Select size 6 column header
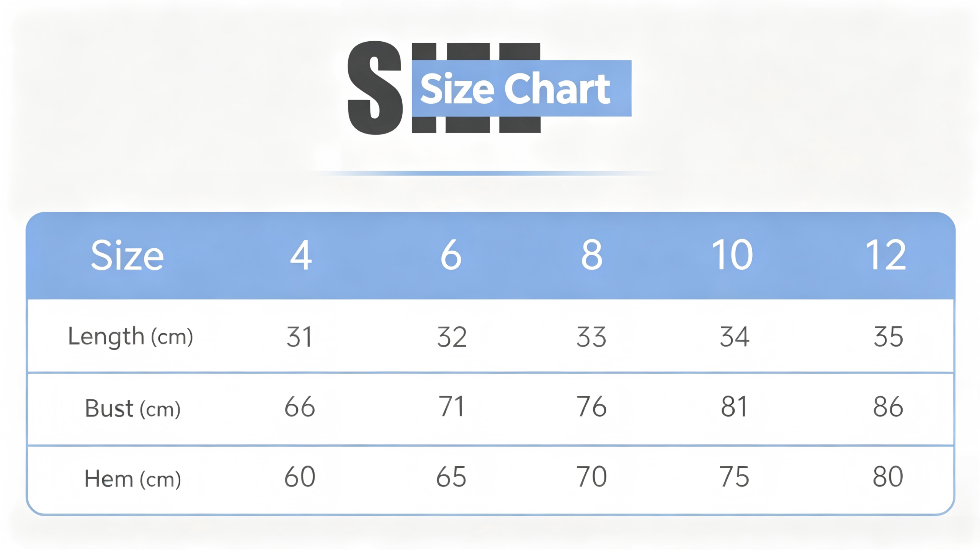The height and width of the screenshot is (550, 980). tap(451, 255)
